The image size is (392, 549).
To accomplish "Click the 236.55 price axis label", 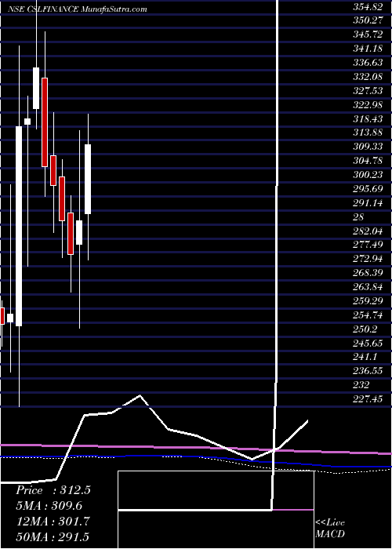I will click(x=368, y=370).
